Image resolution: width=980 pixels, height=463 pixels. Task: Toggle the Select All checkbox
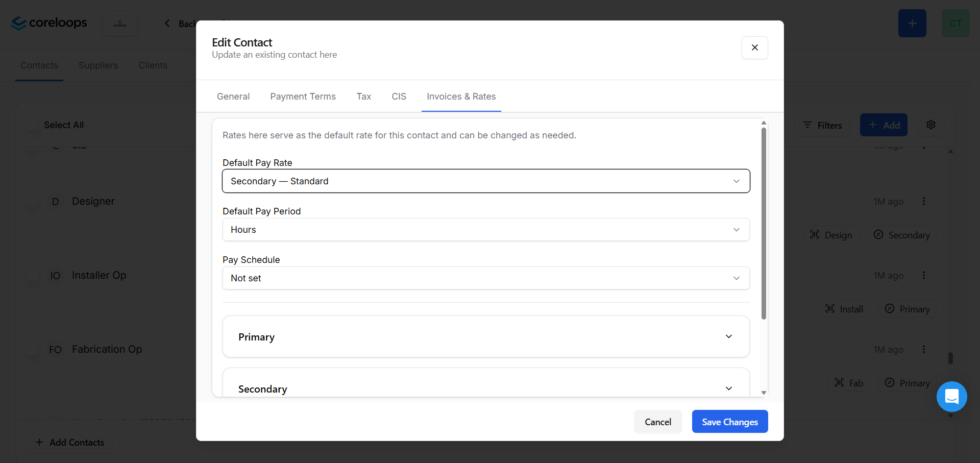coord(32,125)
